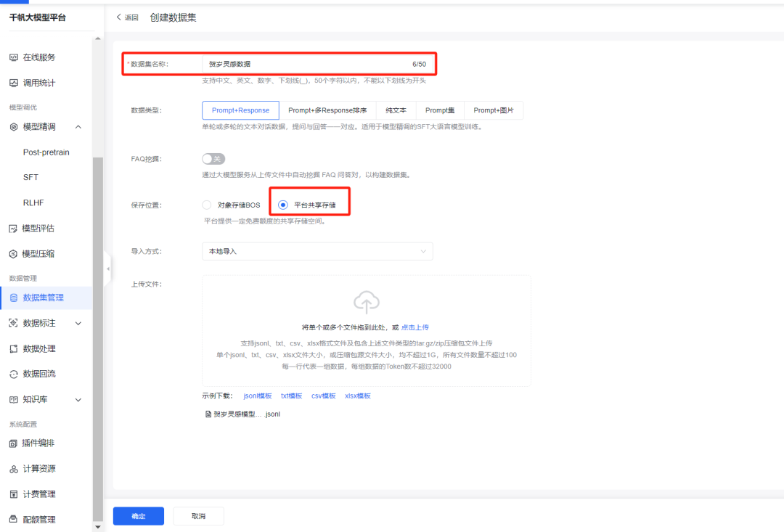
Task: Click the 千帆大模型平台 title
Action: (x=38, y=17)
